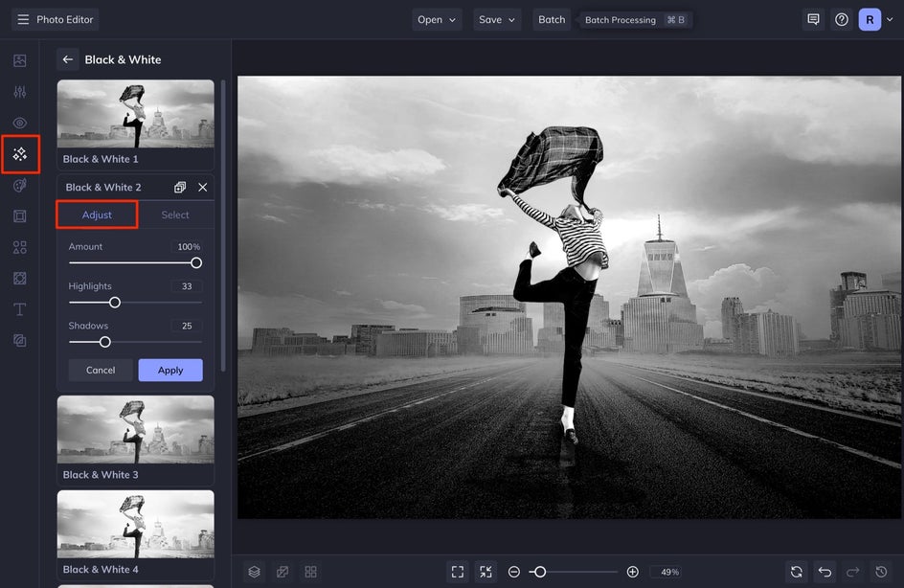Toggle the compare original image icon
This screenshot has height=588, width=904.
click(282, 572)
